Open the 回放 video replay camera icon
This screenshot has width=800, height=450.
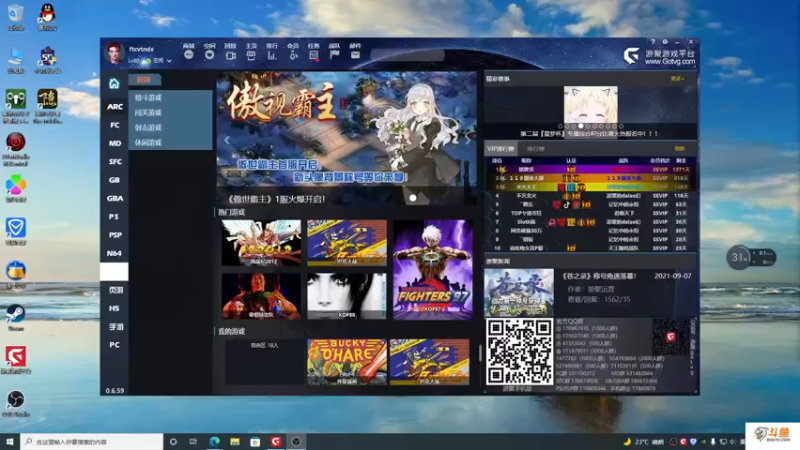pyautogui.click(x=230, y=55)
